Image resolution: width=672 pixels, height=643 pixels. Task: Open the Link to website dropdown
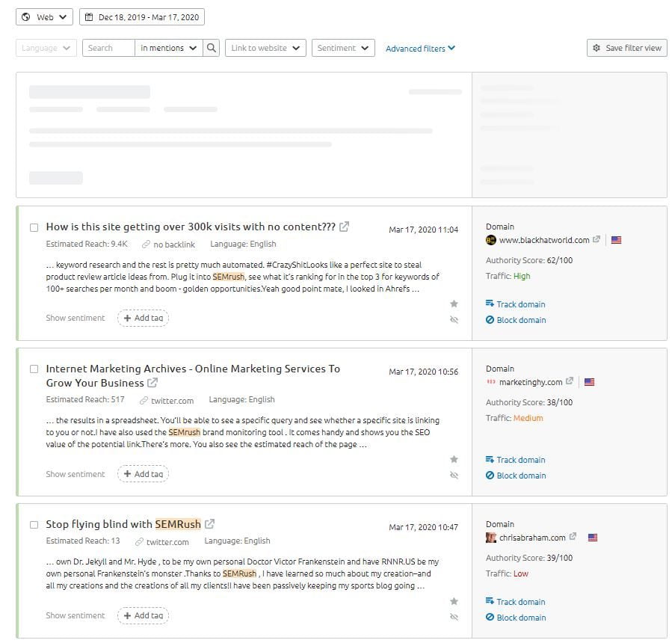click(265, 48)
